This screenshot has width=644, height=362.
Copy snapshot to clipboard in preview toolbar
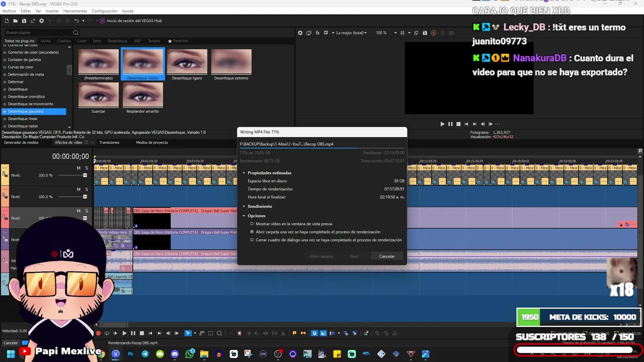click(x=416, y=33)
